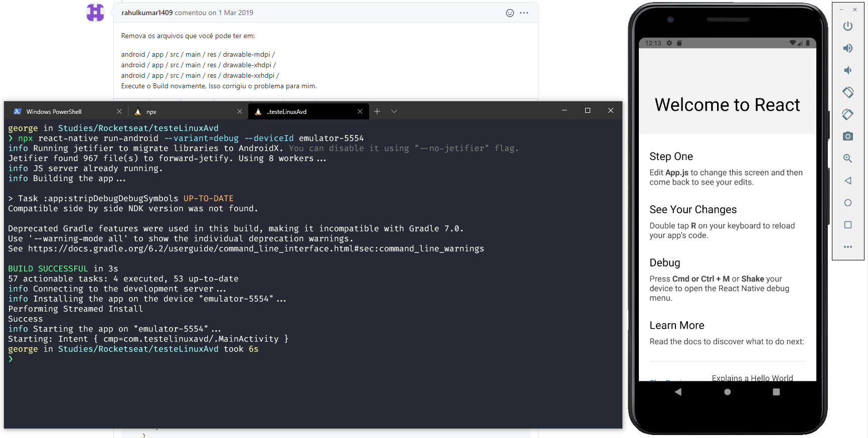Click the emulator power button
Screen dimensions: 868x438
pos(847,26)
